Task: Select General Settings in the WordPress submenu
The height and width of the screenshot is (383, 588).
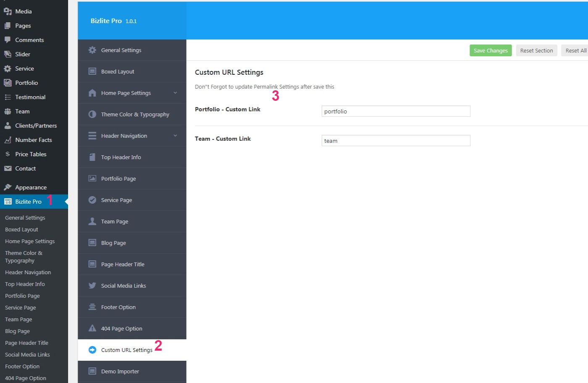Action: pos(25,218)
